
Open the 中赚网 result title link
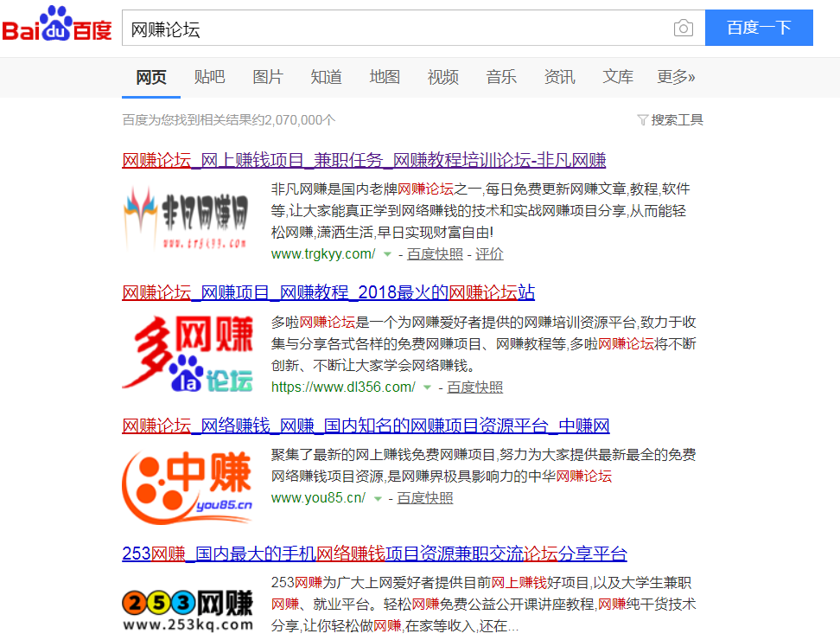click(366, 426)
